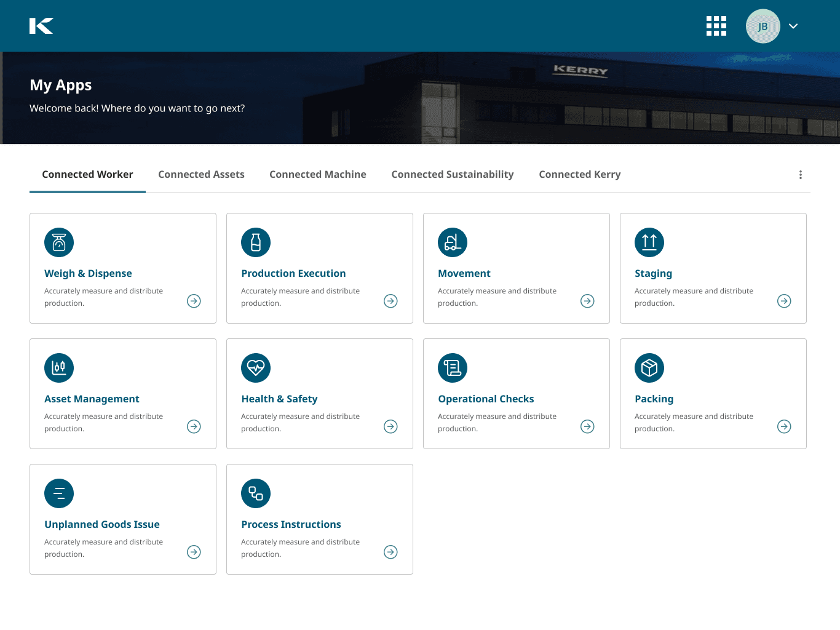The image size is (840, 630).
Task: Launch Health & Safety via arrow button
Action: coord(390,426)
